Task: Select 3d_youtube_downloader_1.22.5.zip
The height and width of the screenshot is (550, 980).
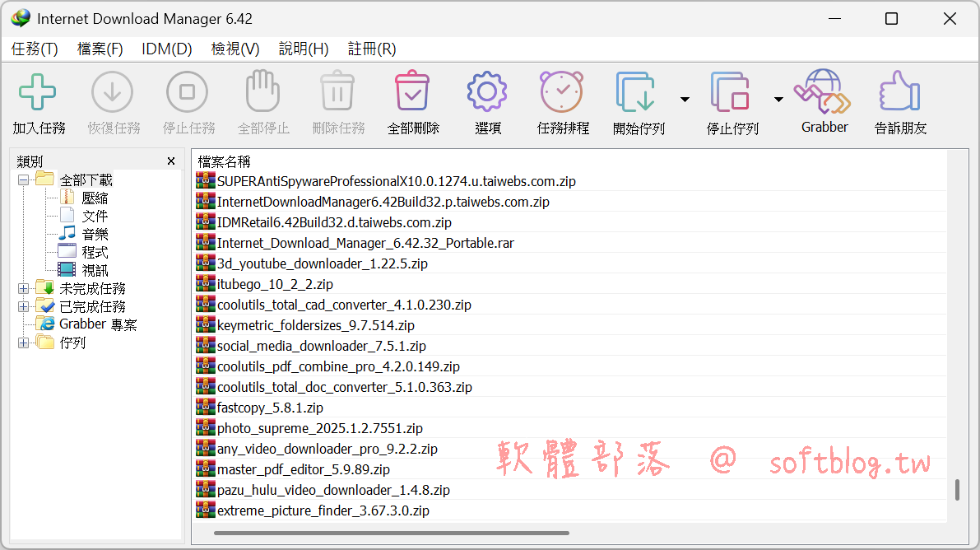Action: 312,264
